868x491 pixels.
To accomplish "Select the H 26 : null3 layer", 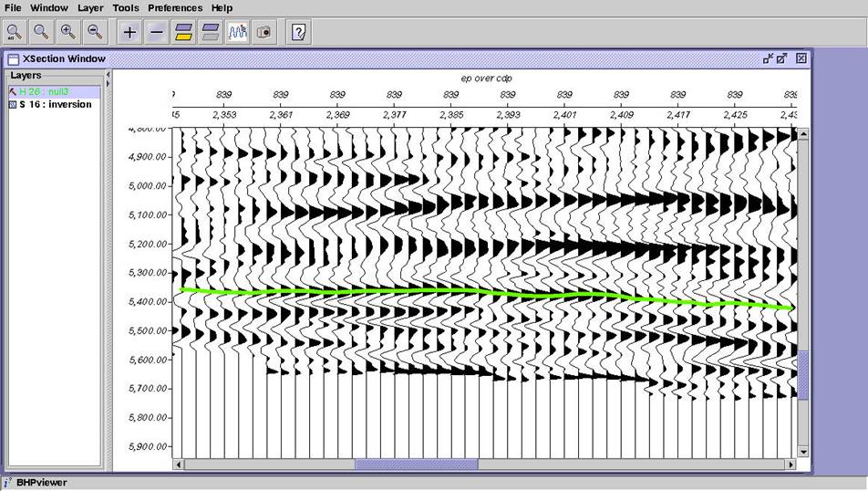I will (x=55, y=91).
